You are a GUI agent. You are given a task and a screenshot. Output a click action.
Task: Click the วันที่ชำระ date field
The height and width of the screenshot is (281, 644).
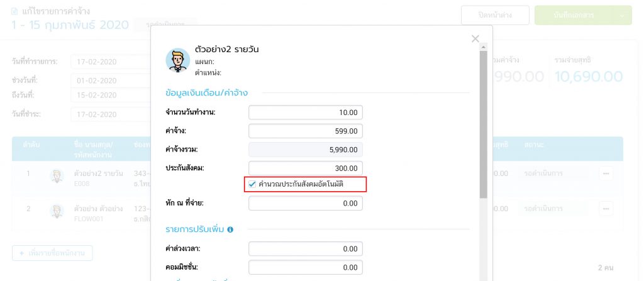[111, 114]
